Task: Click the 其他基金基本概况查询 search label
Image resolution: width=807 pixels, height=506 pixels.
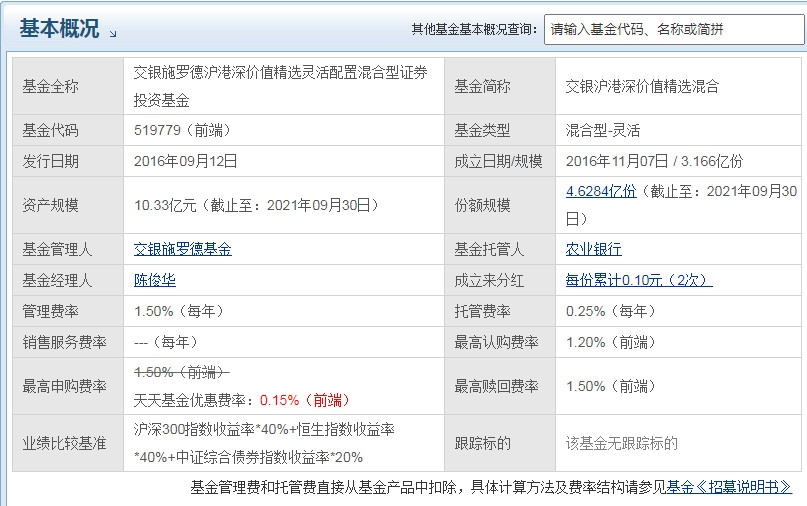Action: (474, 29)
